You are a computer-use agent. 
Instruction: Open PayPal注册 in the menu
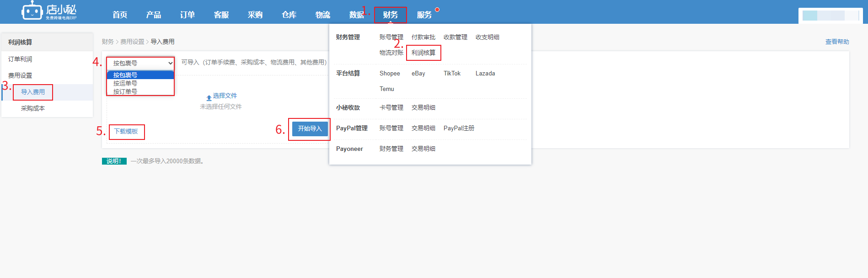coord(459,128)
